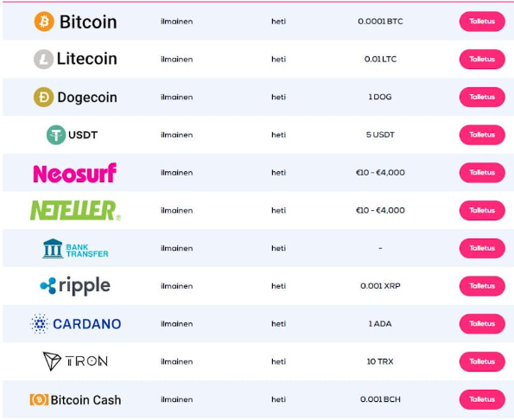514x420 pixels.
Task: Click Talletus button for Ripple
Action: tap(482, 286)
